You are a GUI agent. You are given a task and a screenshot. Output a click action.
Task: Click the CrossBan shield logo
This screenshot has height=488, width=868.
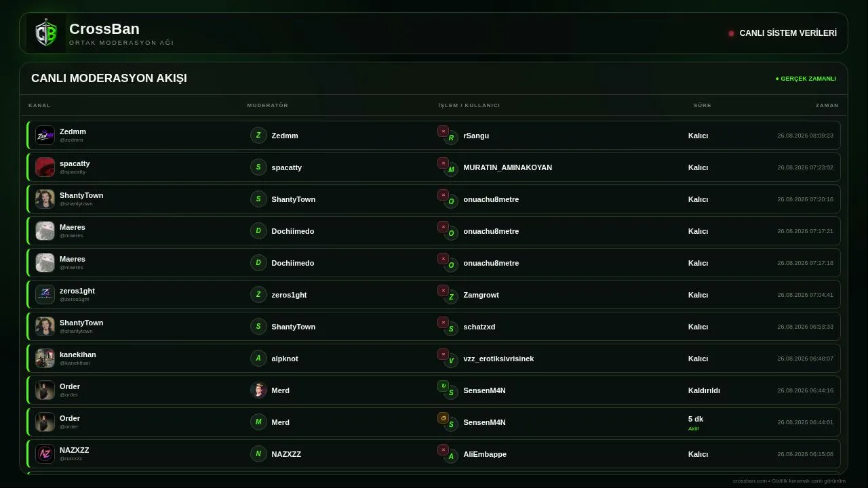coord(46,33)
